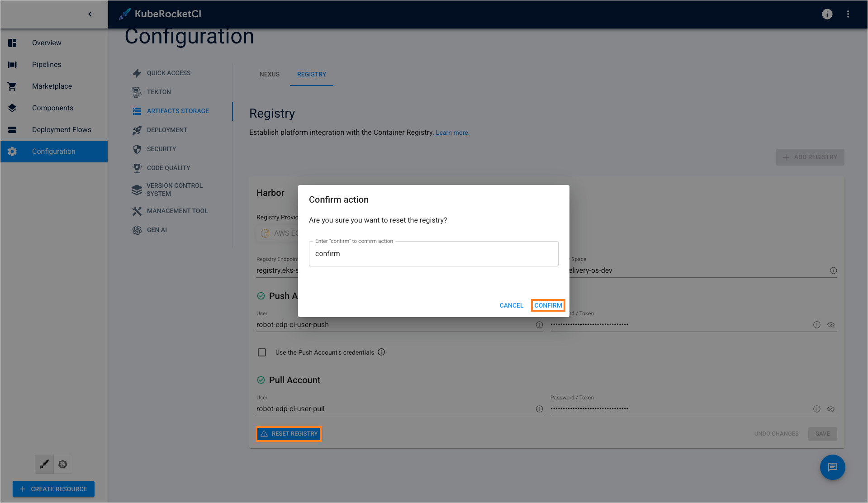This screenshot has width=868, height=503.
Task: Click CONFIRM to reset the registry
Action: click(x=548, y=305)
